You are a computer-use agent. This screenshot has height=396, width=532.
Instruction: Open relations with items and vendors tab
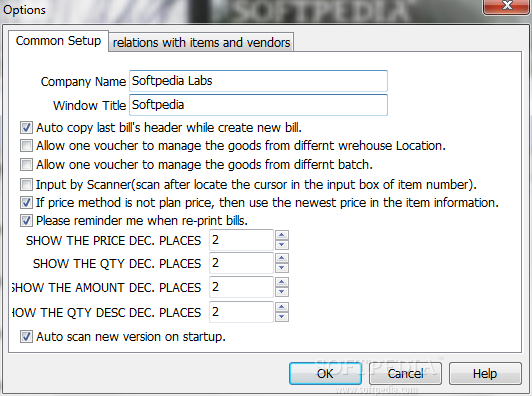(x=201, y=43)
